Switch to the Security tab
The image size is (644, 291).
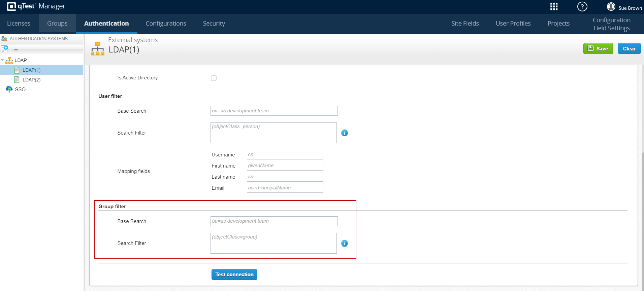pyautogui.click(x=214, y=24)
